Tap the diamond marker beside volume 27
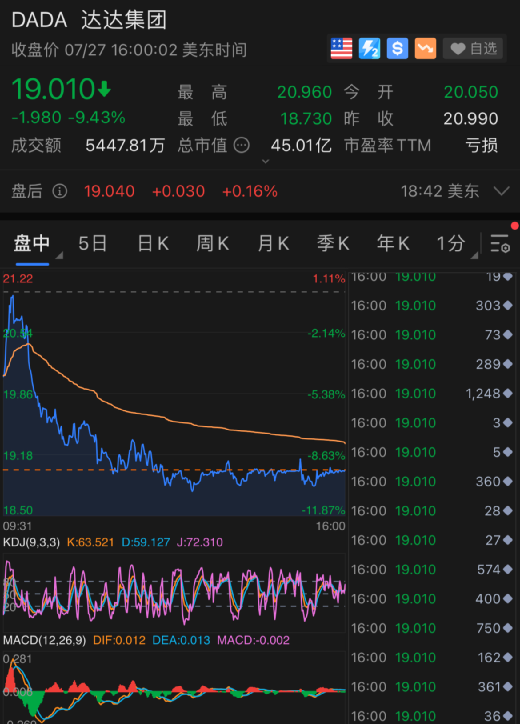 (508, 540)
